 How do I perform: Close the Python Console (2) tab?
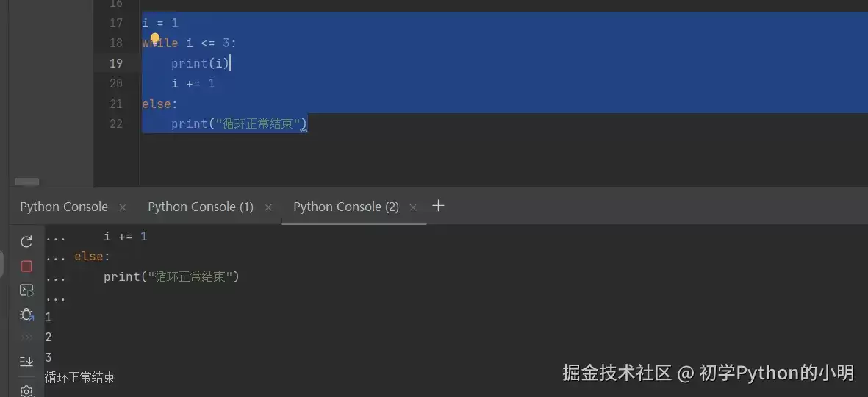412,207
